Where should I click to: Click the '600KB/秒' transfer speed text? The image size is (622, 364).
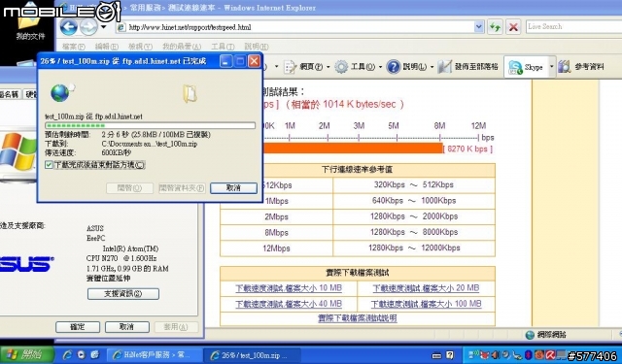pos(117,153)
